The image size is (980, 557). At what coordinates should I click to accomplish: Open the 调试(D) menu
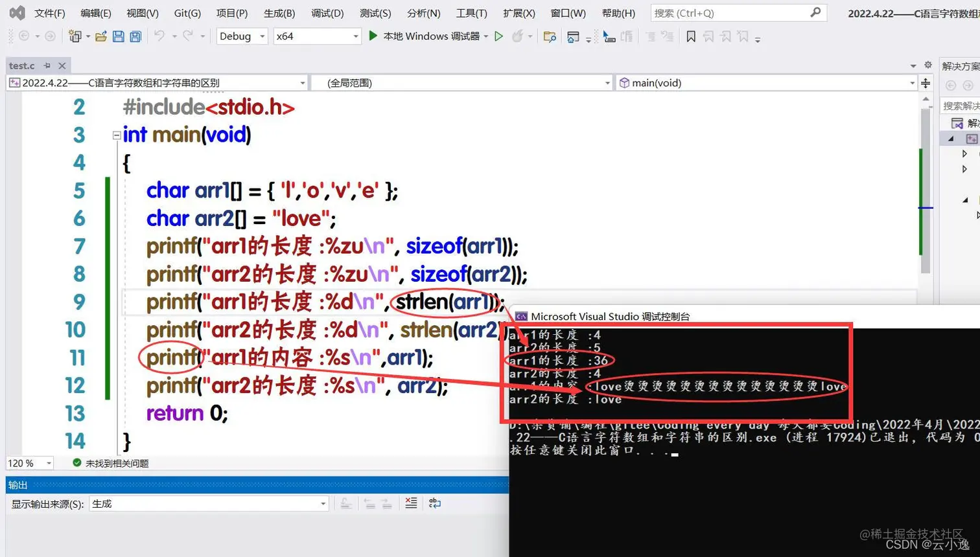[327, 12]
